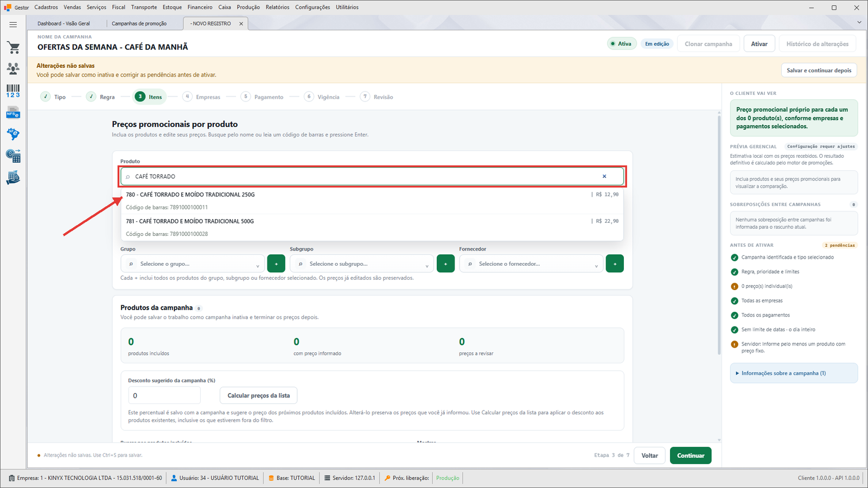Jump to step 6 Vigência

click(x=322, y=97)
